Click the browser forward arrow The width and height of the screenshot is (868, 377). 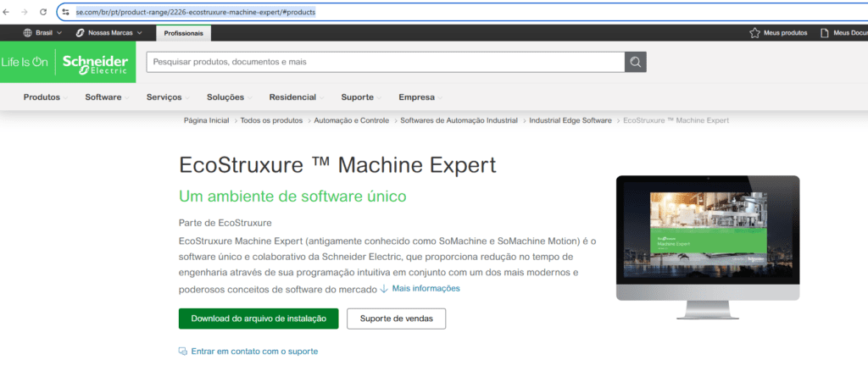click(25, 12)
